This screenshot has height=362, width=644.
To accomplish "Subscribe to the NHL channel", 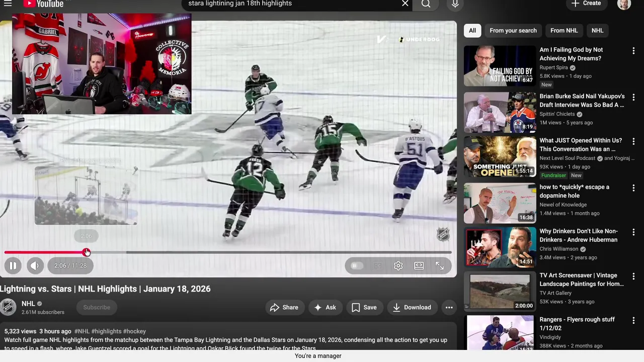I will click(x=97, y=307).
